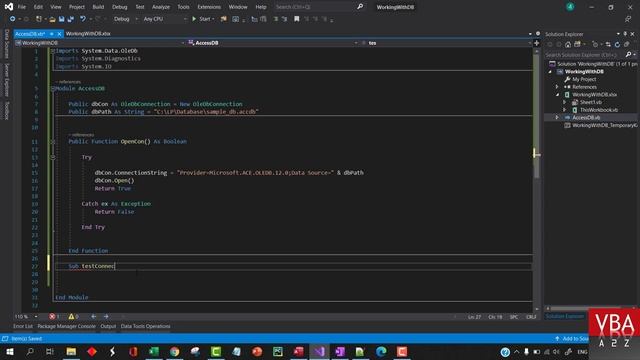
Task: Open the Any CPU platform dropdown
Action: [x=164, y=19]
